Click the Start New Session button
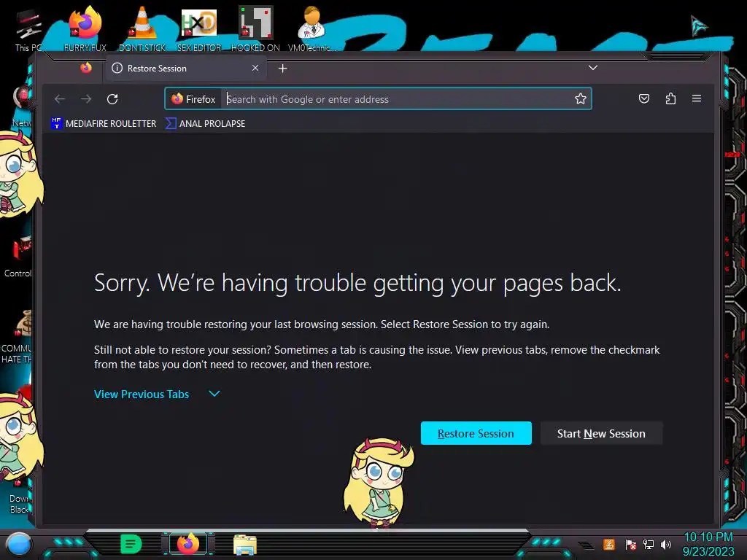 coord(601,433)
